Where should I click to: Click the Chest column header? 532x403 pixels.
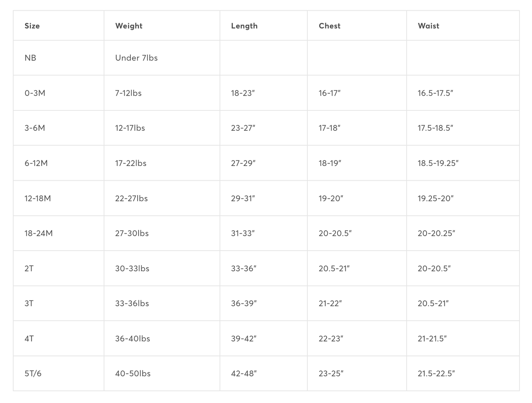click(330, 26)
